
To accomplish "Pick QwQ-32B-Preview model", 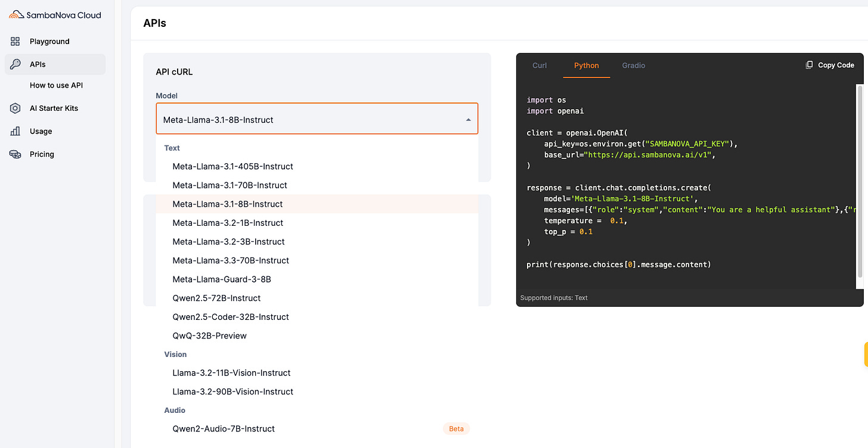I will (x=317, y=335).
